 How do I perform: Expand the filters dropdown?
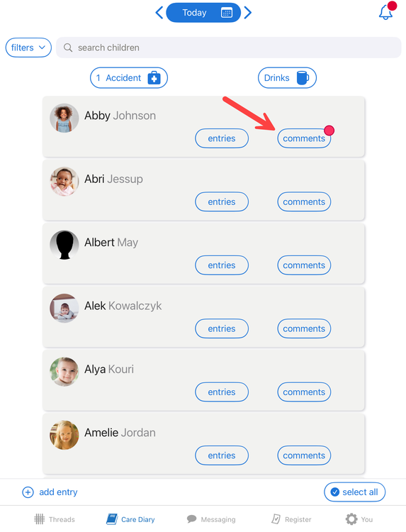tap(28, 48)
